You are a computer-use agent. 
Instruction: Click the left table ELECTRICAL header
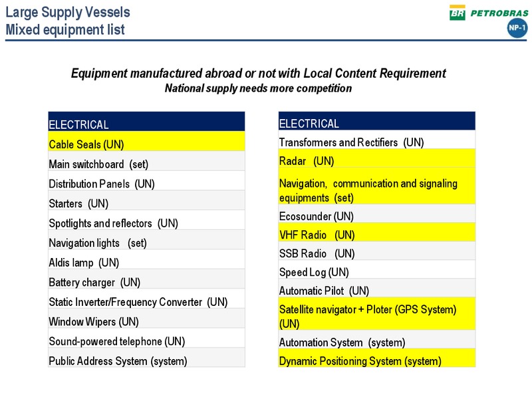point(146,122)
